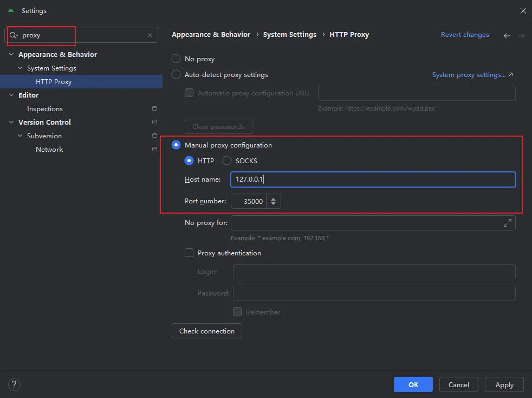Collapse the Appearance & Behavior tree node

(x=11, y=55)
